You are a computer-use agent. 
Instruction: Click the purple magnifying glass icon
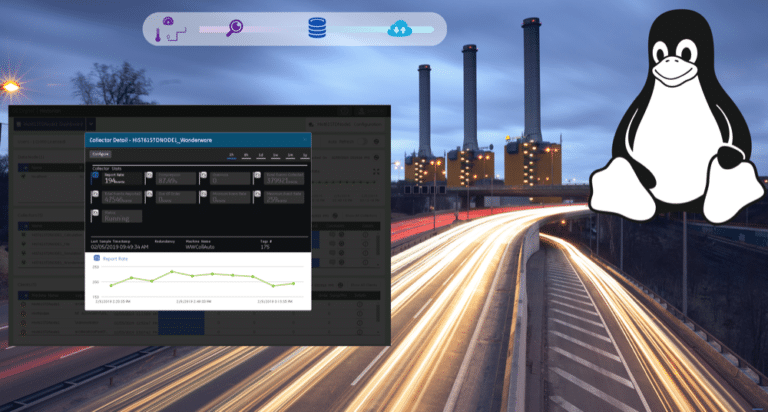coord(236,29)
